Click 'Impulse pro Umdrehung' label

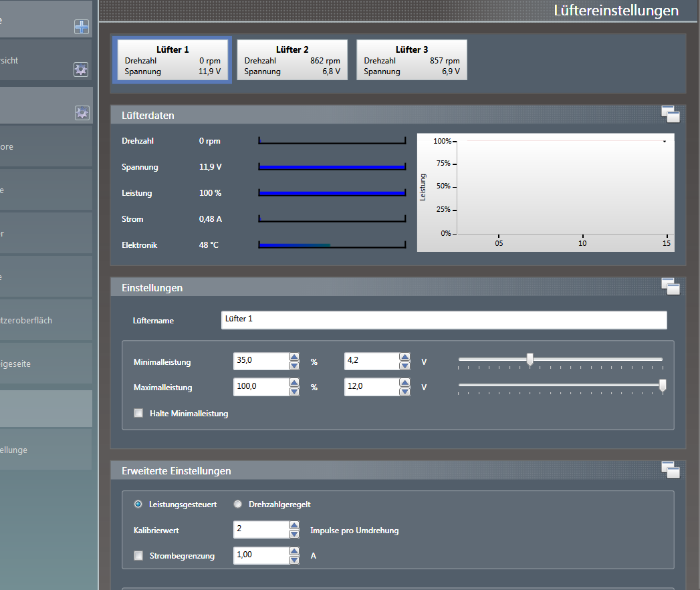[354, 530]
